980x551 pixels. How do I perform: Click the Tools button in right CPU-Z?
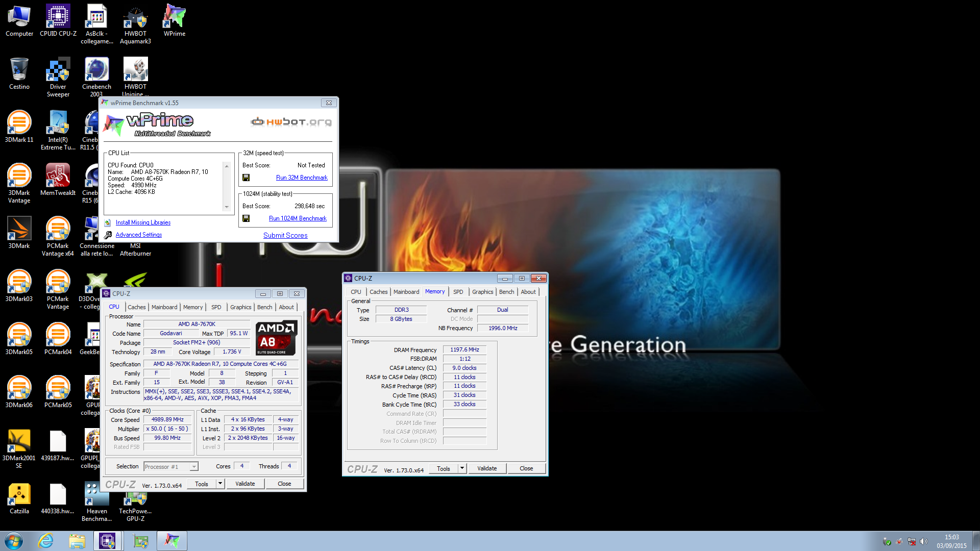(x=444, y=468)
